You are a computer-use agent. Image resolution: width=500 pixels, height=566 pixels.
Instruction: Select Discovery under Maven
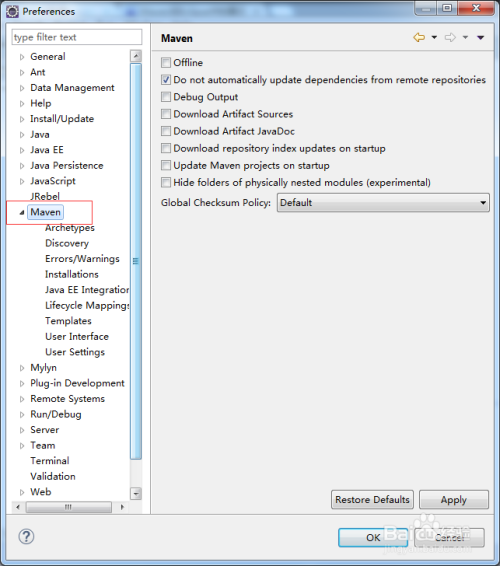[67, 243]
